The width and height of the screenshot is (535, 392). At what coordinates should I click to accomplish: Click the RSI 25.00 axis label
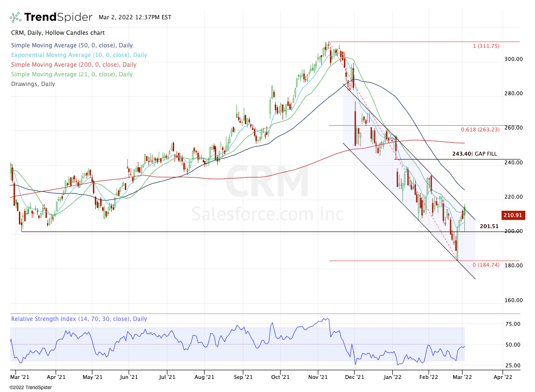512,365
